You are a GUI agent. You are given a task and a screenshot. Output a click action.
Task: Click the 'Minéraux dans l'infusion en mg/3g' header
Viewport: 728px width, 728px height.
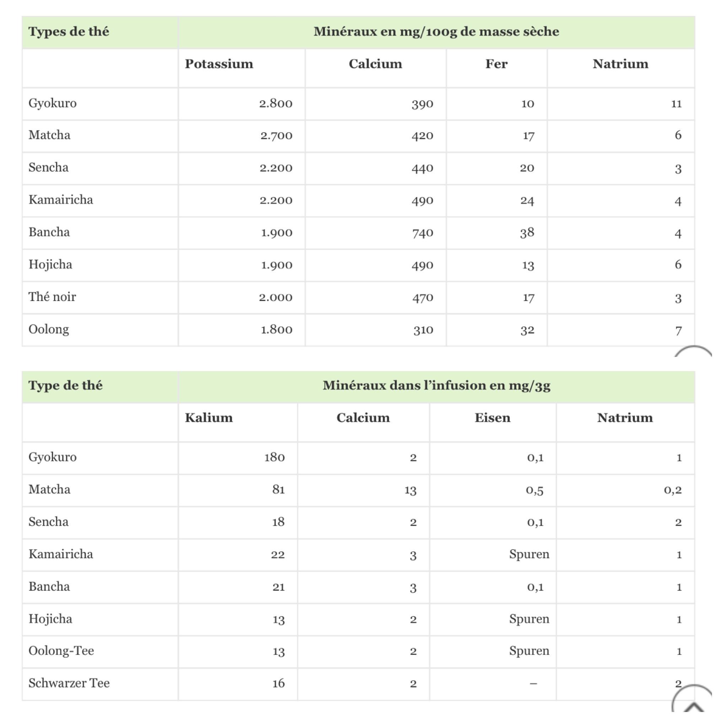pos(437,385)
